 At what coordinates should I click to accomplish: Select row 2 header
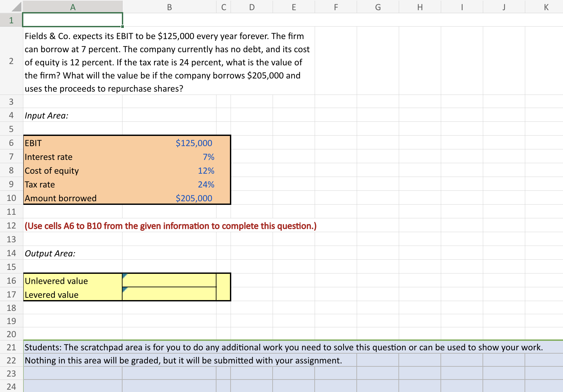click(x=11, y=61)
